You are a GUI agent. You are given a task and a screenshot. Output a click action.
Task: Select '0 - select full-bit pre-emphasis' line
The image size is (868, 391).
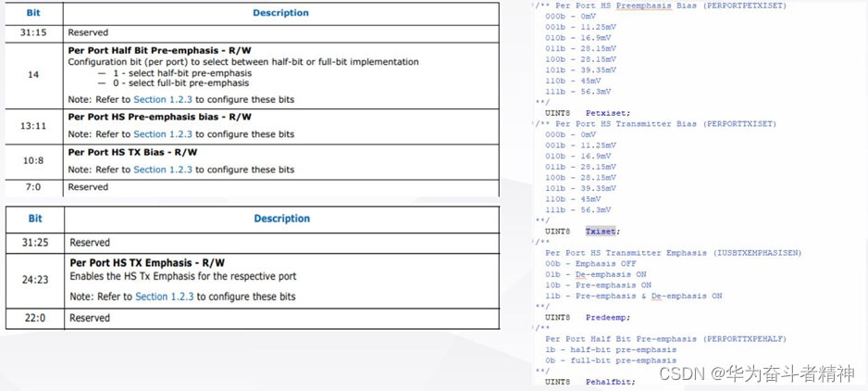point(181,83)
